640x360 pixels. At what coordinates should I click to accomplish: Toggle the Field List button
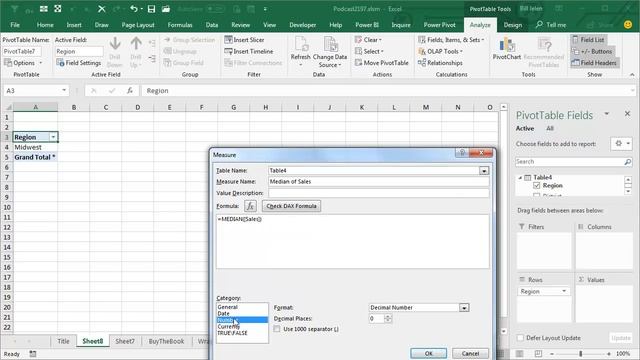tap(588, 40)
